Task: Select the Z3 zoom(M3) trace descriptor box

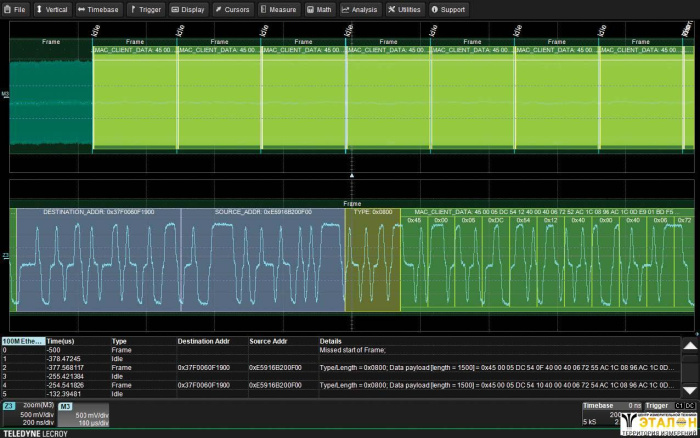Action: click(x=28, y=414)
